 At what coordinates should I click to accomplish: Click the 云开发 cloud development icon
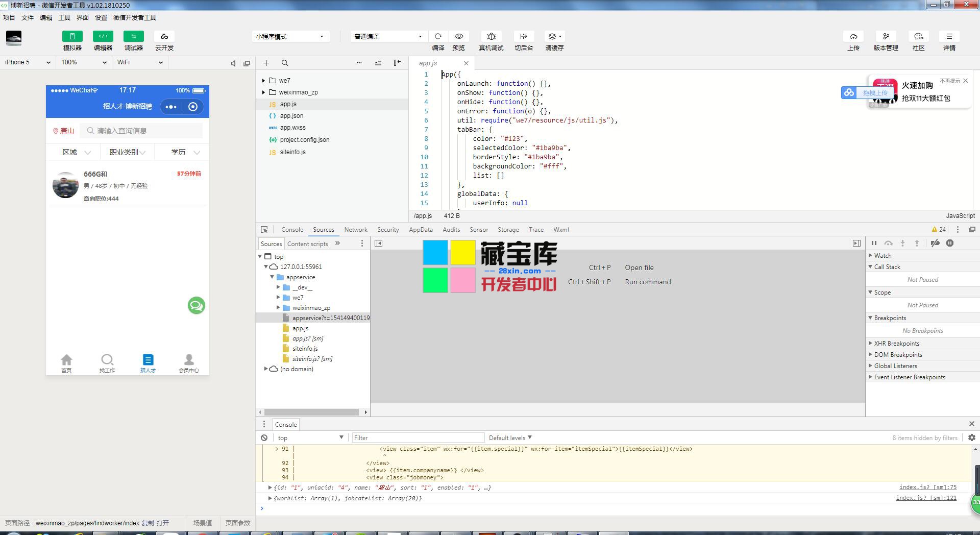164,36
